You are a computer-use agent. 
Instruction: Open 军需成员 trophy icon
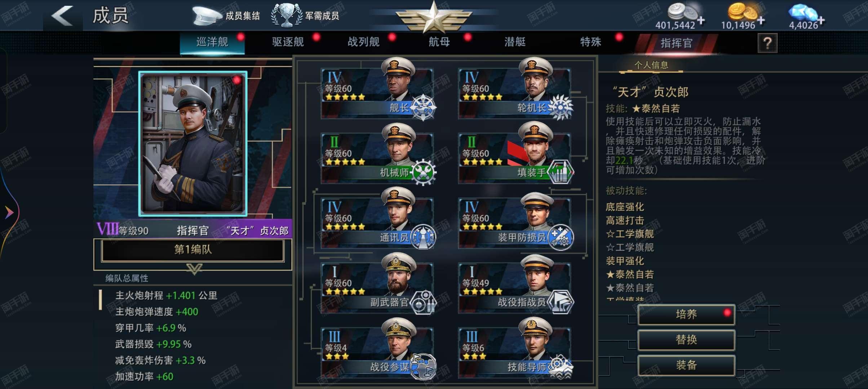287,15
